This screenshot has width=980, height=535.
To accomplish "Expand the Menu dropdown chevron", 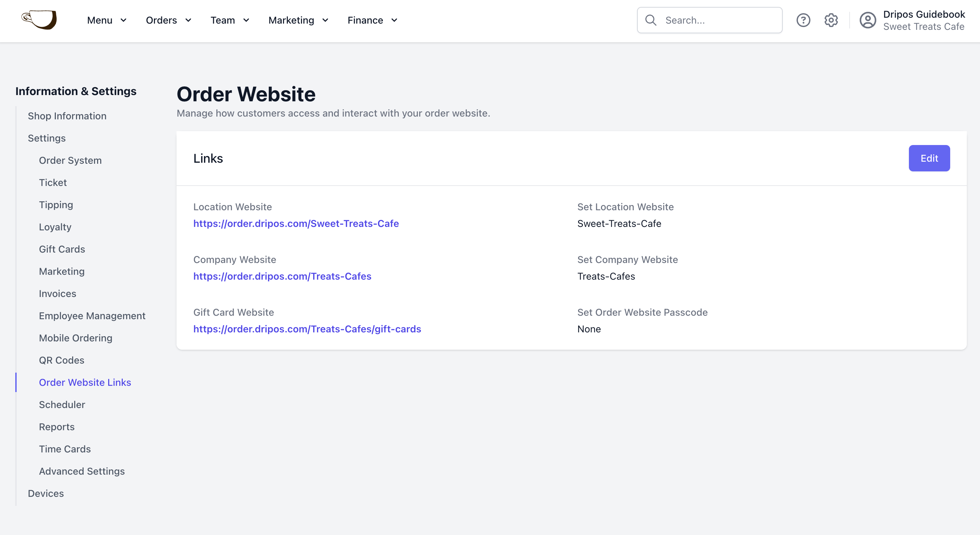I will click(x=123, y=20).
